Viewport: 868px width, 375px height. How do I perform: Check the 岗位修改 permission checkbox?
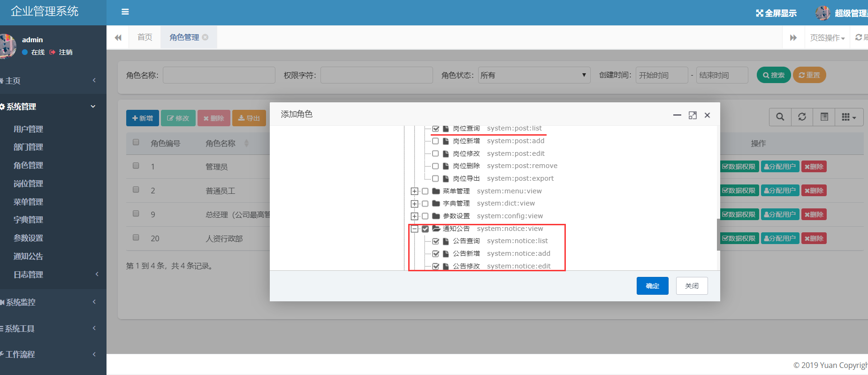coord(435,153)
